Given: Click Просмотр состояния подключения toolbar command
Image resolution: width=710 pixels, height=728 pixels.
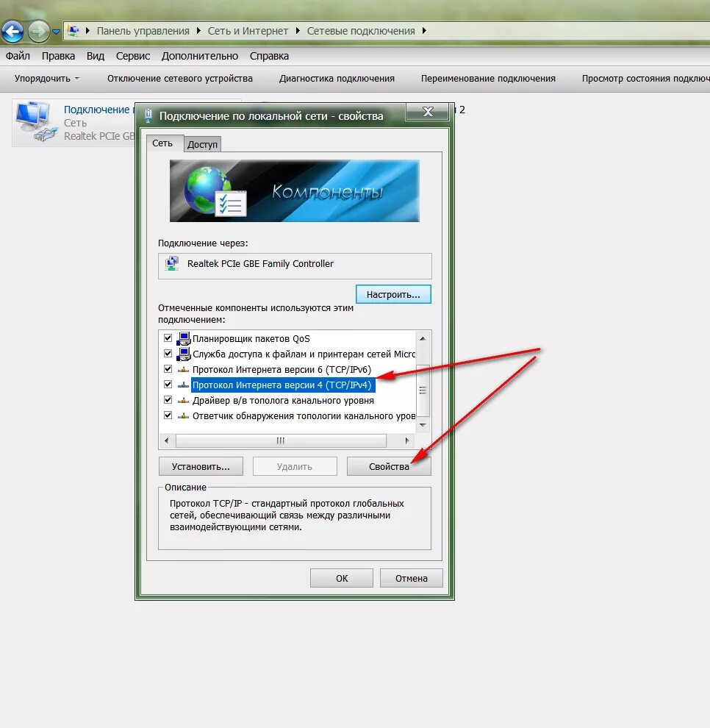Looking at the screenshot, I should tap(645, 79).
